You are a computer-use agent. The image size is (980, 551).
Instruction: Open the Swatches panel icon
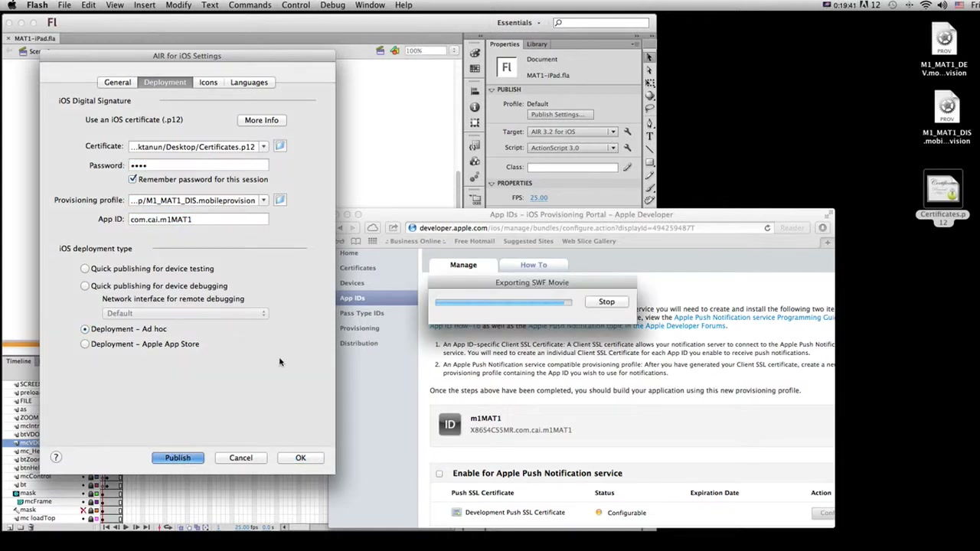[x=475, y=69]
